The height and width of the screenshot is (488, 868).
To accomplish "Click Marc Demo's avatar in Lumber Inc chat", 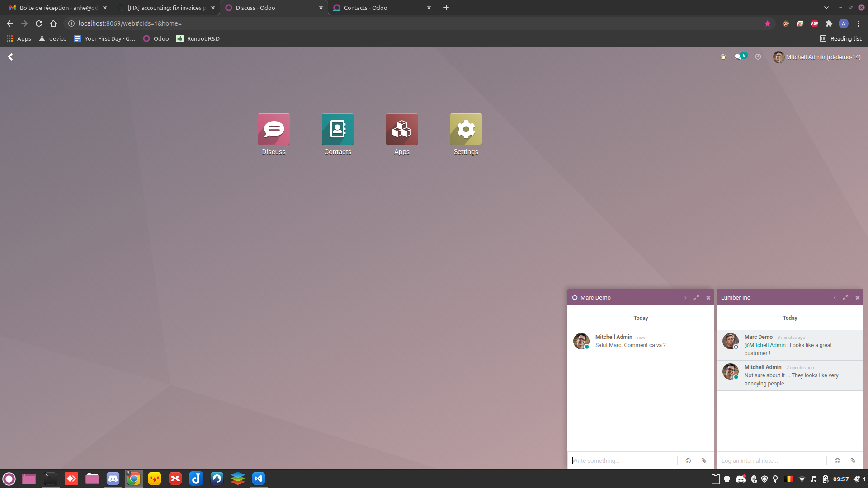I will click(730, 341).
